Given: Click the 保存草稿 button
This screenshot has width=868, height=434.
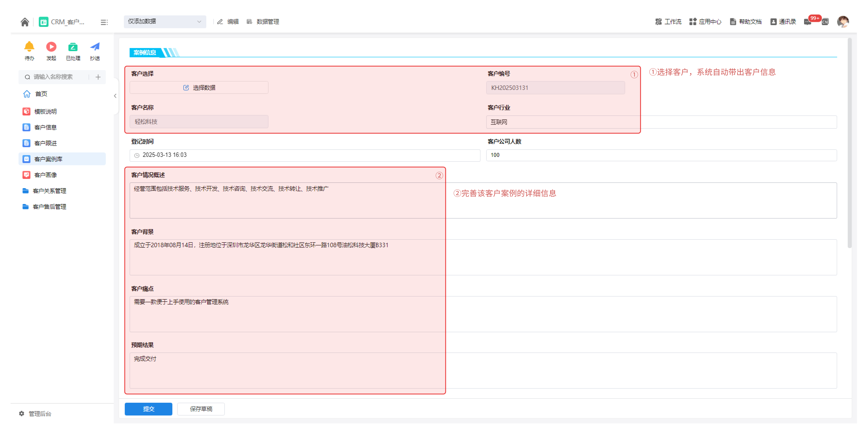Looking at the screenshot, I should 201,409.
